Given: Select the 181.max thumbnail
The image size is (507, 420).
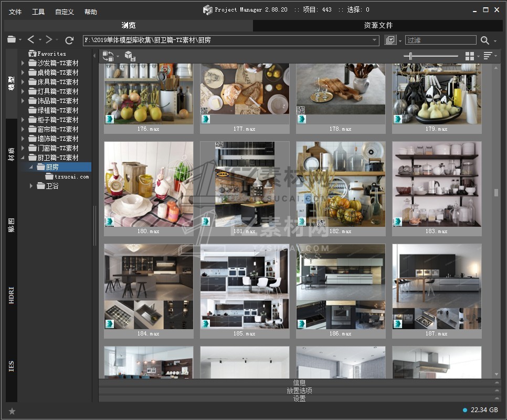Looking at the screenshot, I should 244,184.
